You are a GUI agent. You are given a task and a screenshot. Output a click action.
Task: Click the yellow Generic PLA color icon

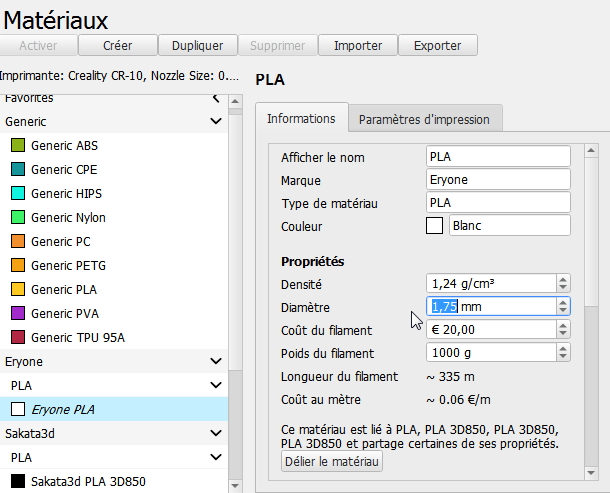click(x=17, y=290)
